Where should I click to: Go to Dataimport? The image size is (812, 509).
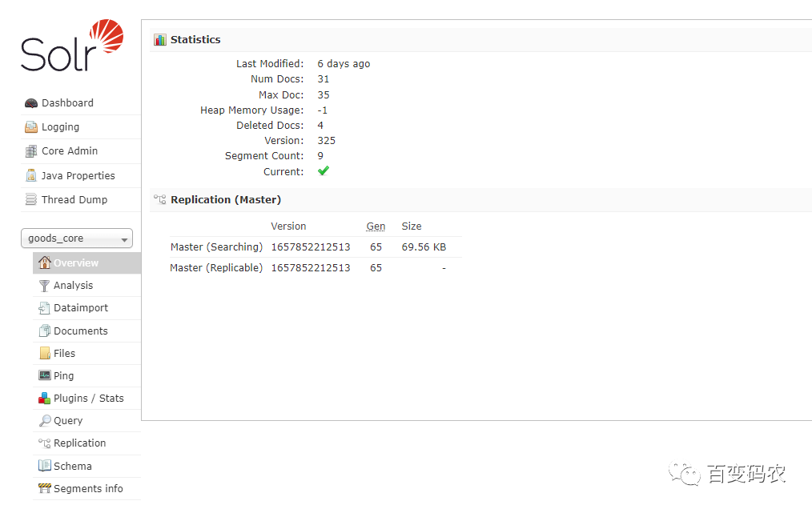click(x=81, y=308)
